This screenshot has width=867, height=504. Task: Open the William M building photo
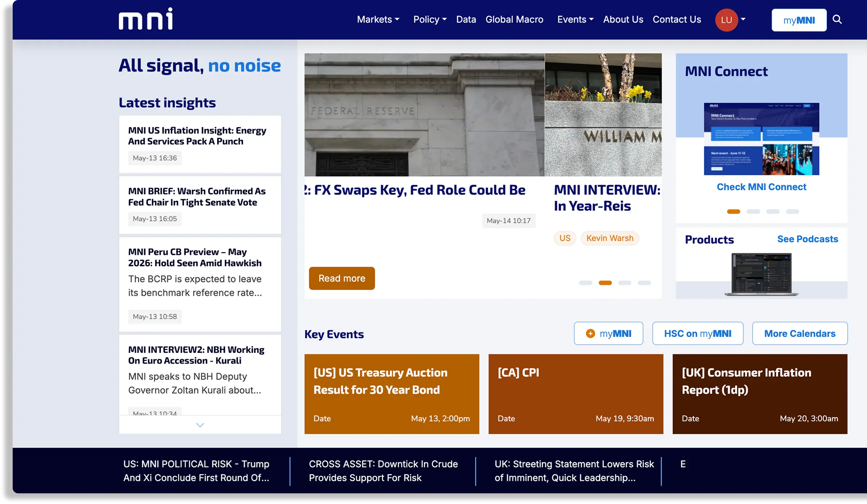click(x=603, y=115)
